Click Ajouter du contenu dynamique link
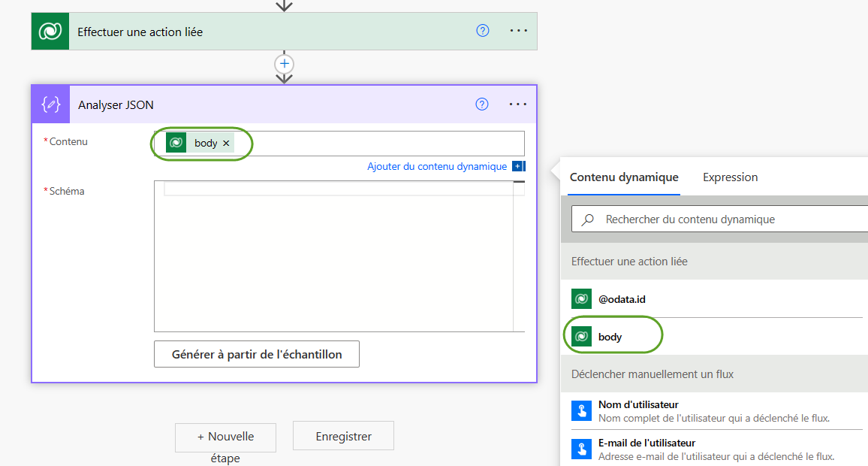Image resolution: width=868 pixels, height=466 pixels. click(x=437, y=166)
